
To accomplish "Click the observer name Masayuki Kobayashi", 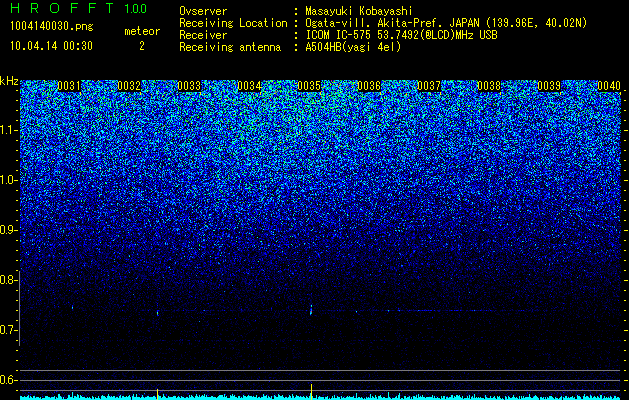I will [x=358, y=11].
